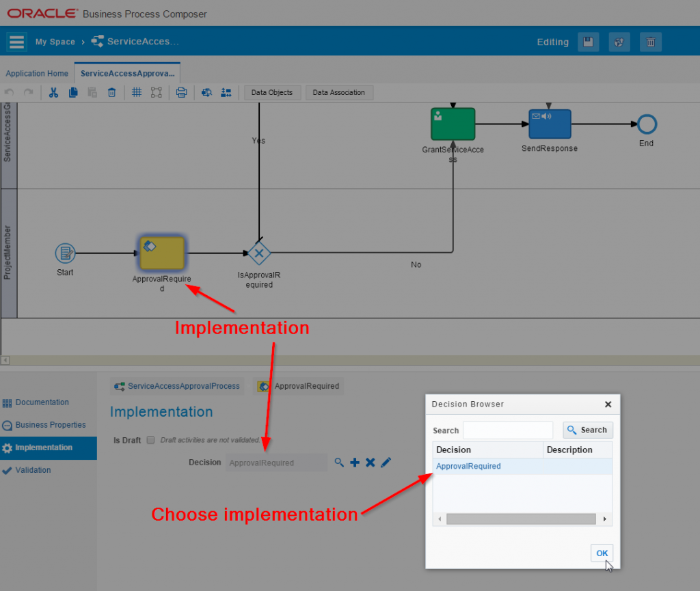Screen dimensions: 700x591
Task: Select the ApprovalRequired yellow business rule task
Action: (162, 253)
